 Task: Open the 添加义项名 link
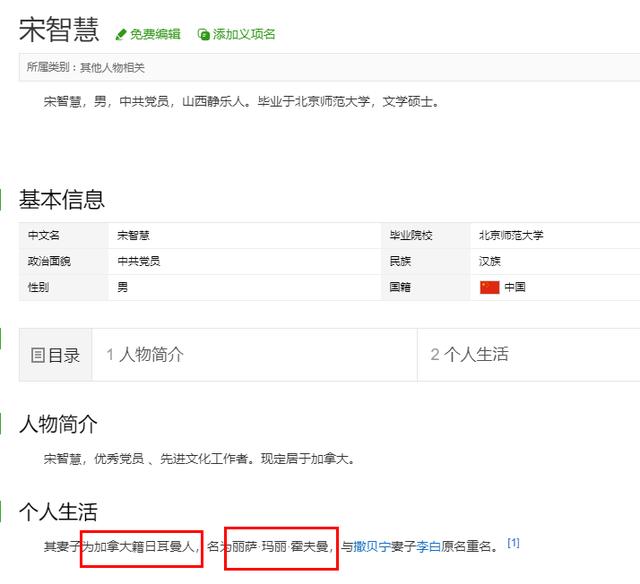(x=244, y=34)
